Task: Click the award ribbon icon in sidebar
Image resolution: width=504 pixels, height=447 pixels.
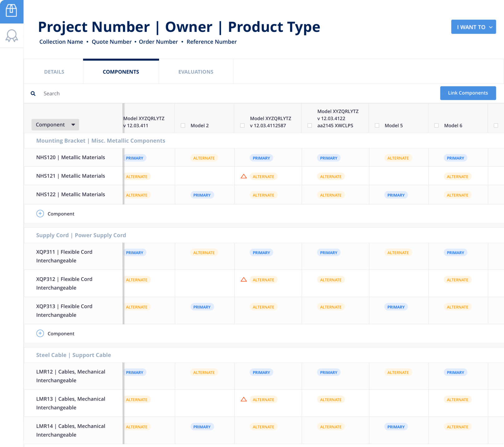Action: coord(12,36)
